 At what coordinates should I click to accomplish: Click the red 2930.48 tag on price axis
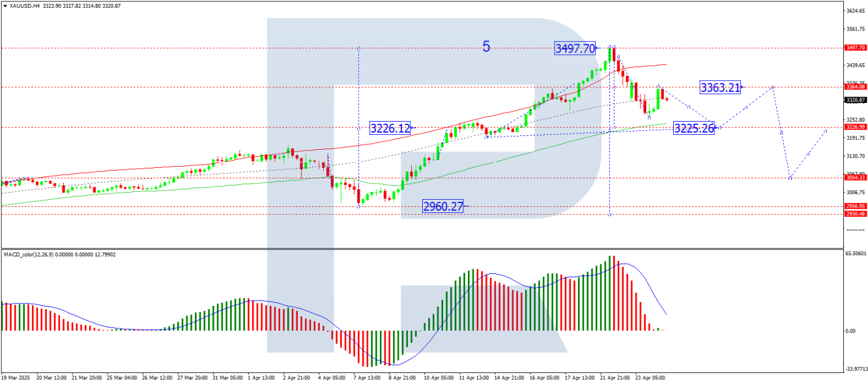[x=855, y=214]
